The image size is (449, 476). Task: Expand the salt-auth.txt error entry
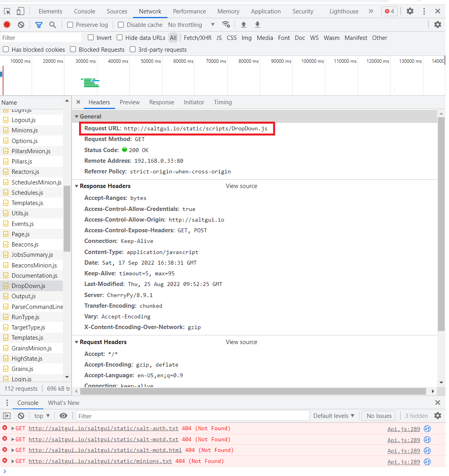(x=13, y=429)
